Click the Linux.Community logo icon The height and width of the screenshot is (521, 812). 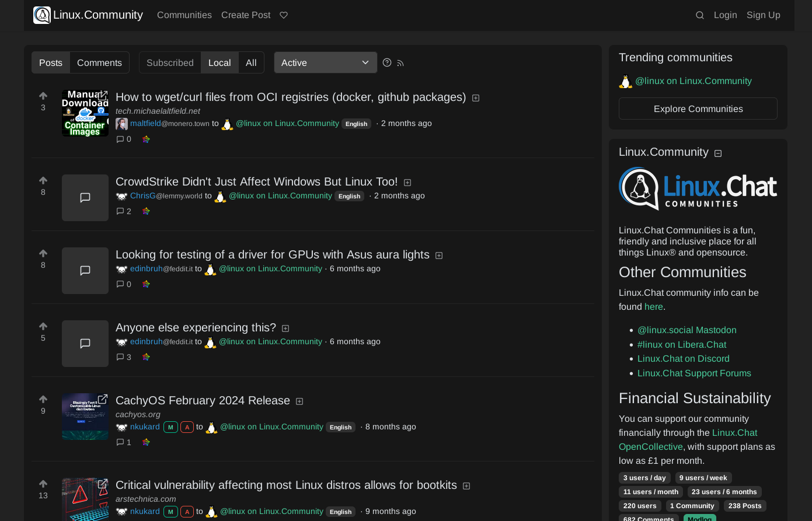42,15
